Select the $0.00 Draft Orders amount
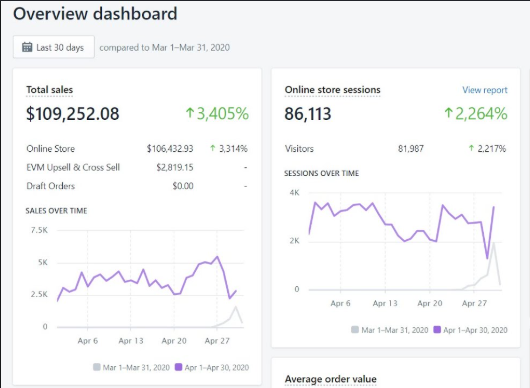Viewport: 530px width, 388px height. click(x=183, y=186)
